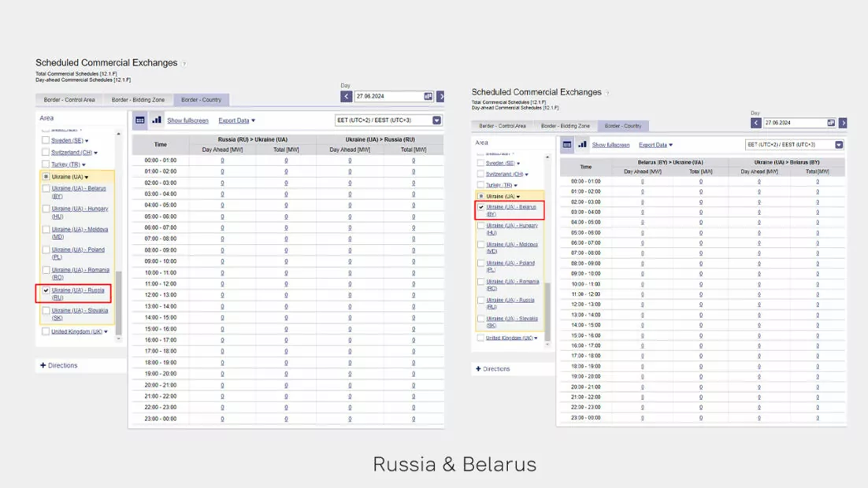Tick Turkey (TR) checkbox in left panel
The image size is (868, 488).
tap(46, 164)
